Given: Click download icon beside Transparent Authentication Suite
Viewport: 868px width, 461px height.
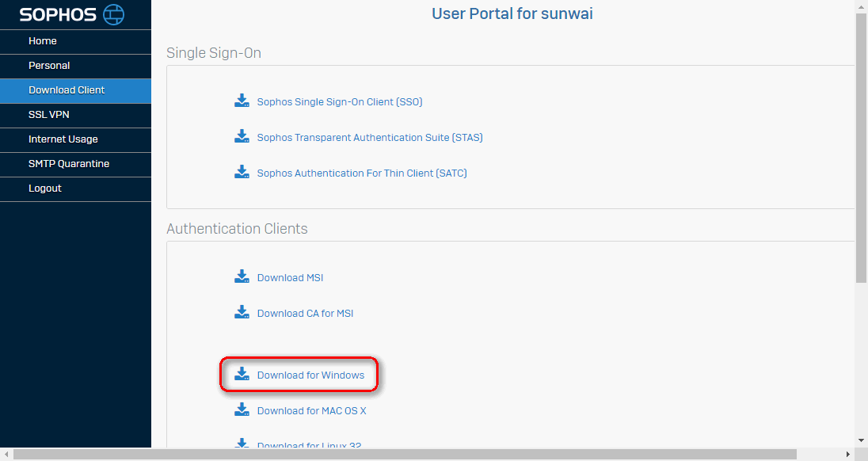Looking at the screenshot, I should point(242,136).
